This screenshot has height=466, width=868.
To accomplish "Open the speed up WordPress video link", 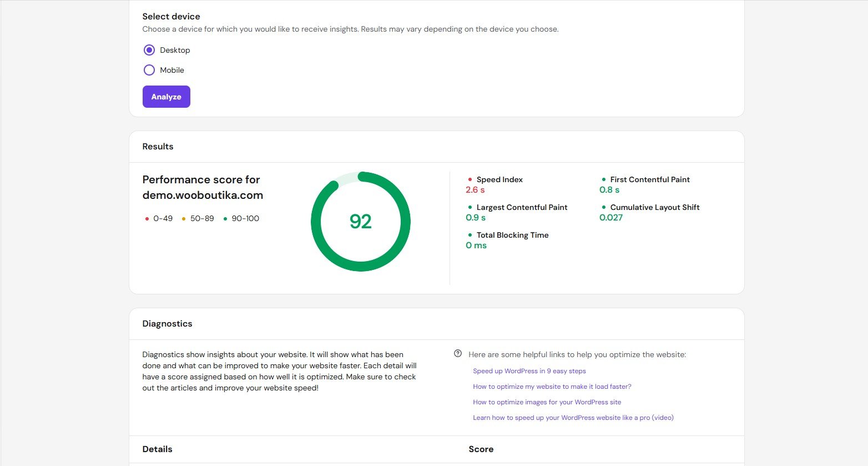I will [573, 418].
